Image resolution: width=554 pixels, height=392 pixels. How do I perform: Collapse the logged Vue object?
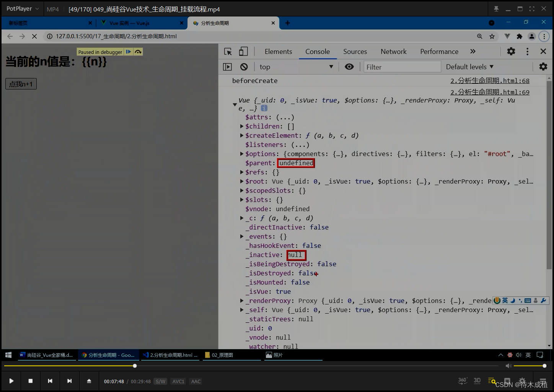pos(235,104)
